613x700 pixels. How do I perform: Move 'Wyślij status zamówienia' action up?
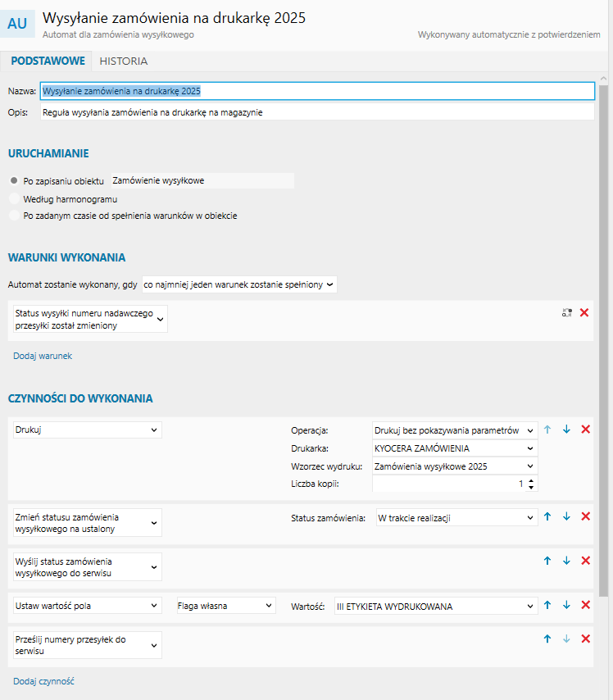pos(547,561)
